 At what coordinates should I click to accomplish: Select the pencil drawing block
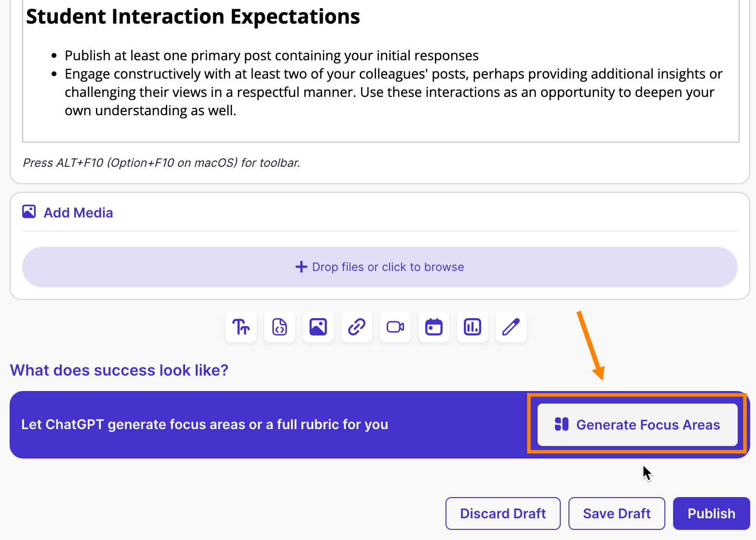(x=511, y=327)
